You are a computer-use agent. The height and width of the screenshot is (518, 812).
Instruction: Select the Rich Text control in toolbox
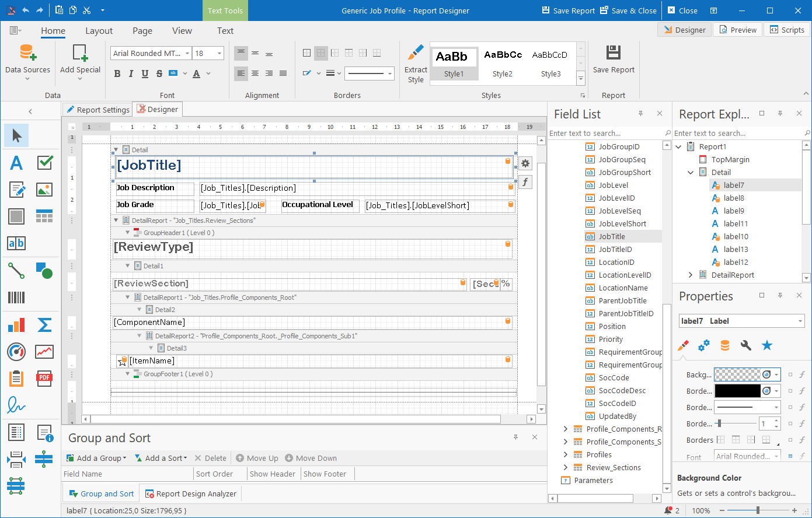click(16, 190)
